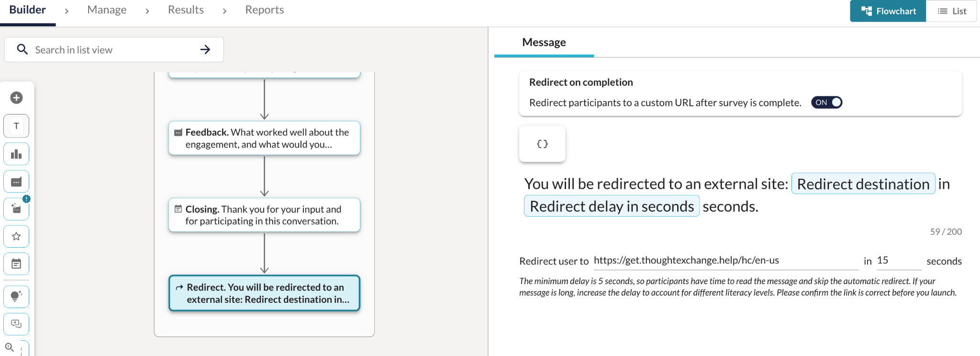Open the Manage tab
The width and height of the screenshot is (980, 356).
point(107,10)
